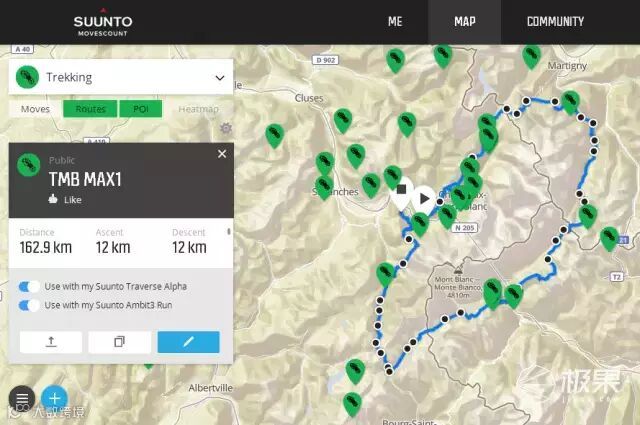The width and height of the screenshot is (640, 425).
Task: Toggle Use with my Suunto Traverse Alpha
Action: point(29,287)
